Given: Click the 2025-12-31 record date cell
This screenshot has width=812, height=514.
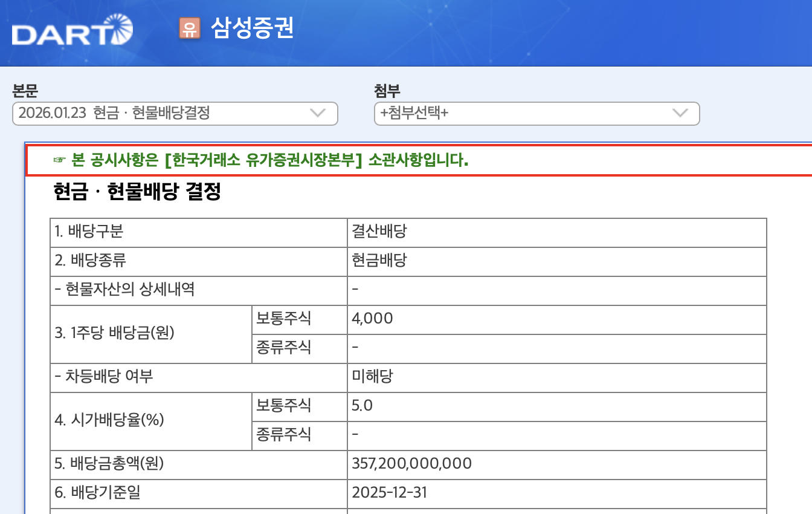Looking at the screenshot, I should coord(389,493).
